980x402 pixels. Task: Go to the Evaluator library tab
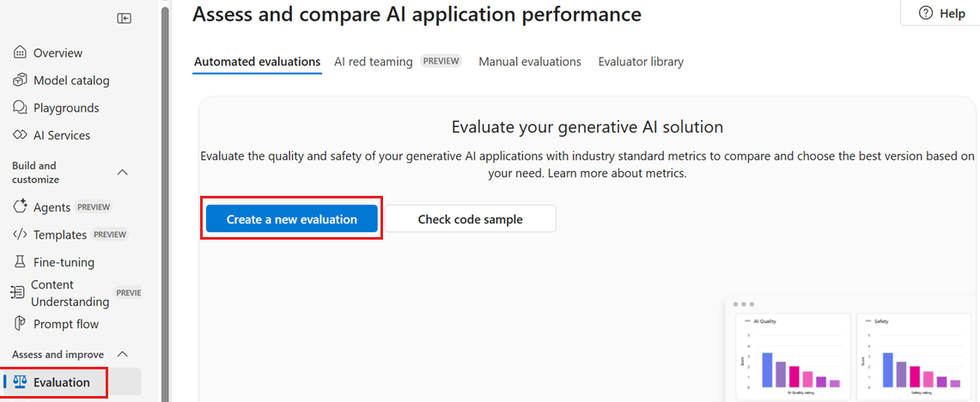pyautogui.click(x=641, y=62)
